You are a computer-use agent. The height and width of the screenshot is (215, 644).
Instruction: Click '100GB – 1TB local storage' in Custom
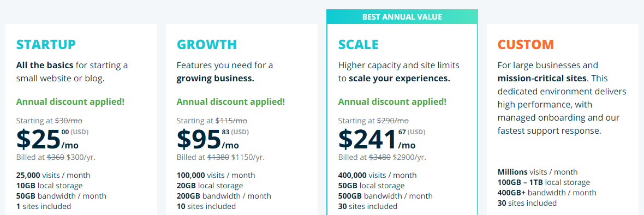pyautogui.click(x=544, y=182)
